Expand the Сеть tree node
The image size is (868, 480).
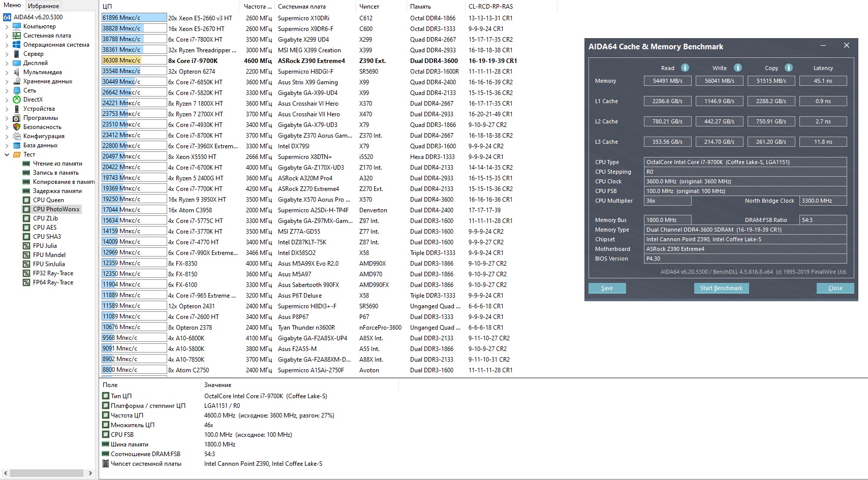pyautogui.click(x=7, y=90)
